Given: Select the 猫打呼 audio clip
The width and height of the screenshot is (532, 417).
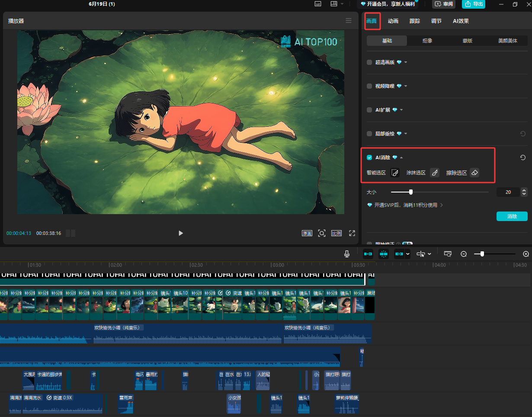Looking at the screenshot, I should (332, 380).
